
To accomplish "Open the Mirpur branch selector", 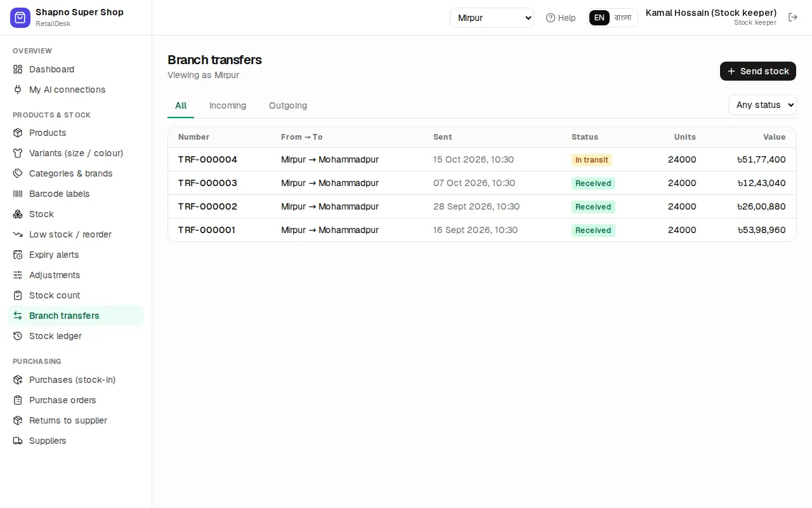I will coord(492,18).
